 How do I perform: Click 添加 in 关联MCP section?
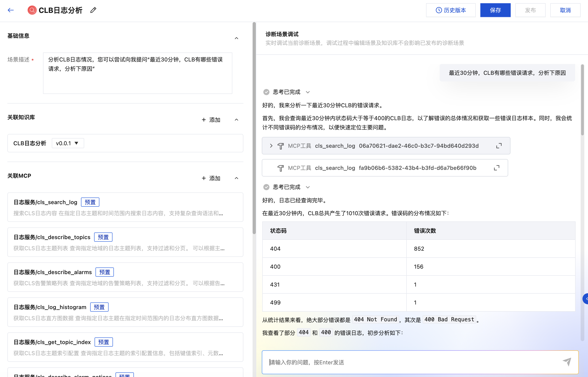(x=211, y=178)
